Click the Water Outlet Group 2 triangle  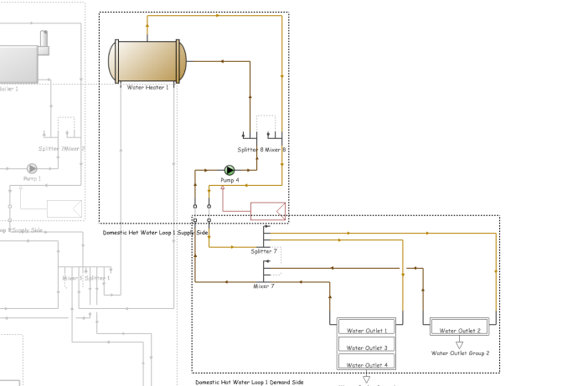459,343
